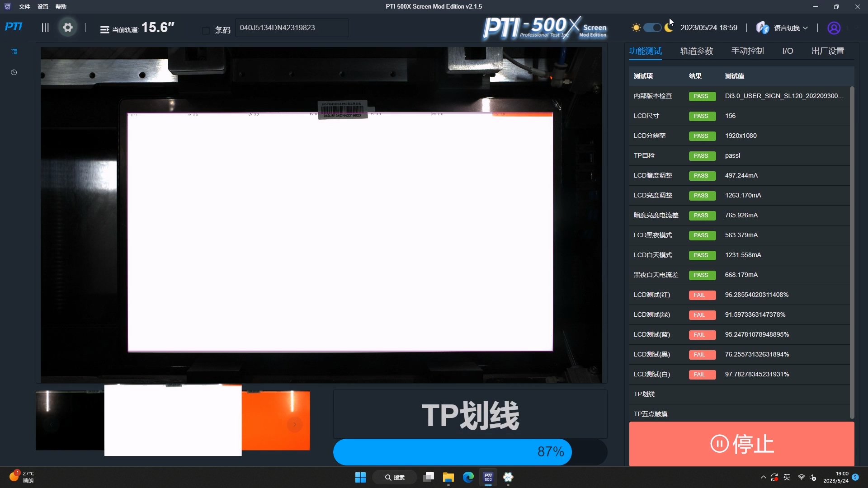Switch to the 轨道参数 tab

tap(696, 51)
